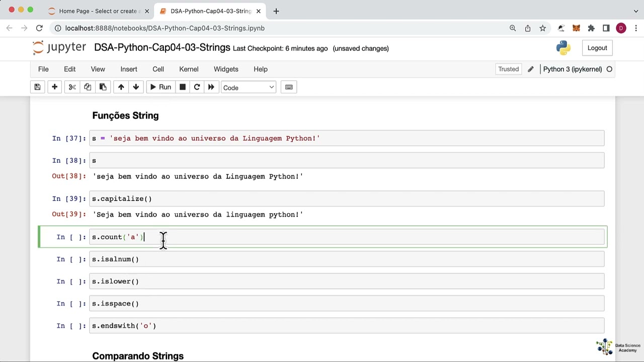Viewport: 644px width, 362px height.
Task: Restart kernel and run all icon
Action: (211, 87)
